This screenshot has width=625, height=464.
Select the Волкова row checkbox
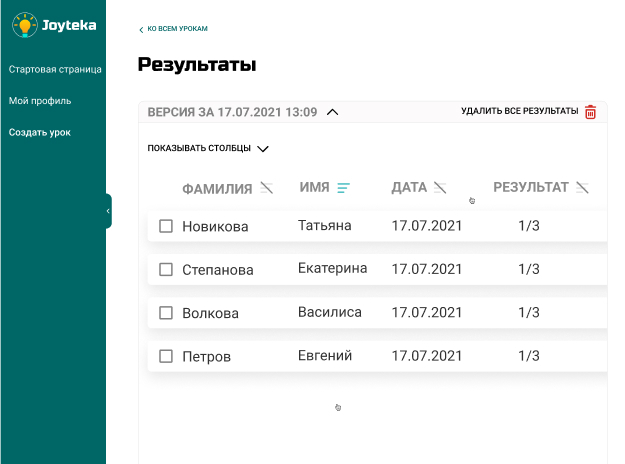pos(166,313)
